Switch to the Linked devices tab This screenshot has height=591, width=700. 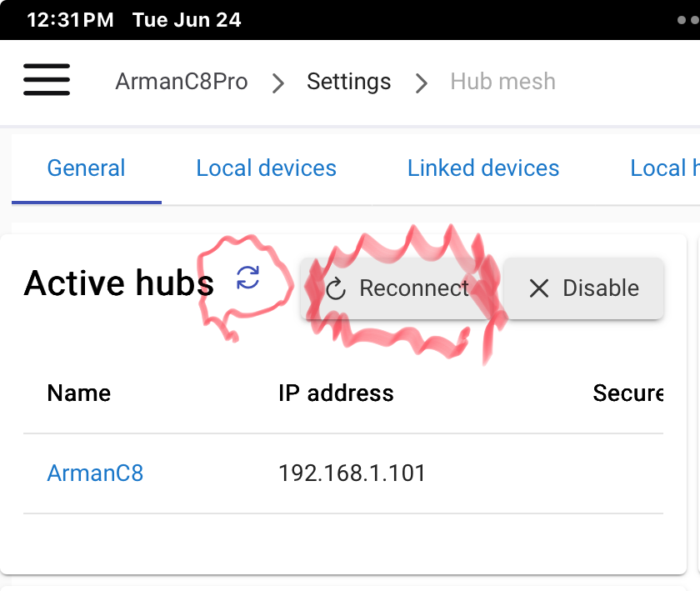(482, 168)
